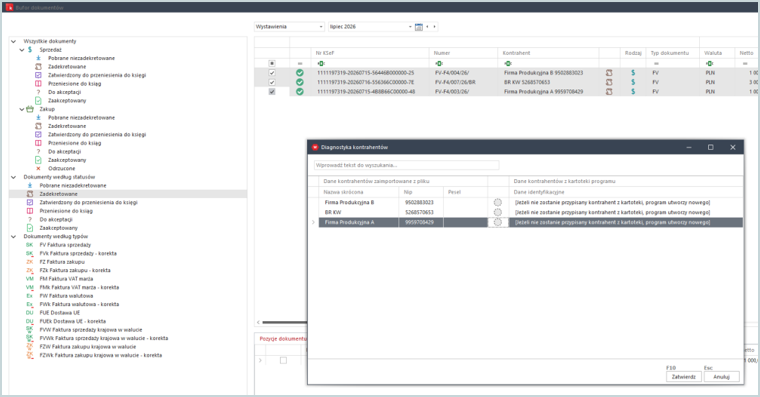Image resolution: width=760 pixels, height=397 pixels.
Task: Click the green document icon by Zaakceptowany under Sprzedaż
Action: (38, 100)
